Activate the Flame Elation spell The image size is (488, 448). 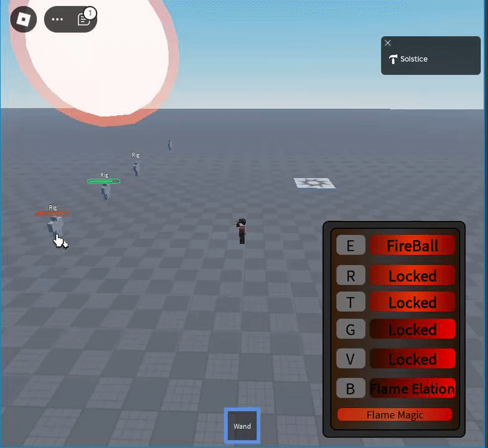412,388
